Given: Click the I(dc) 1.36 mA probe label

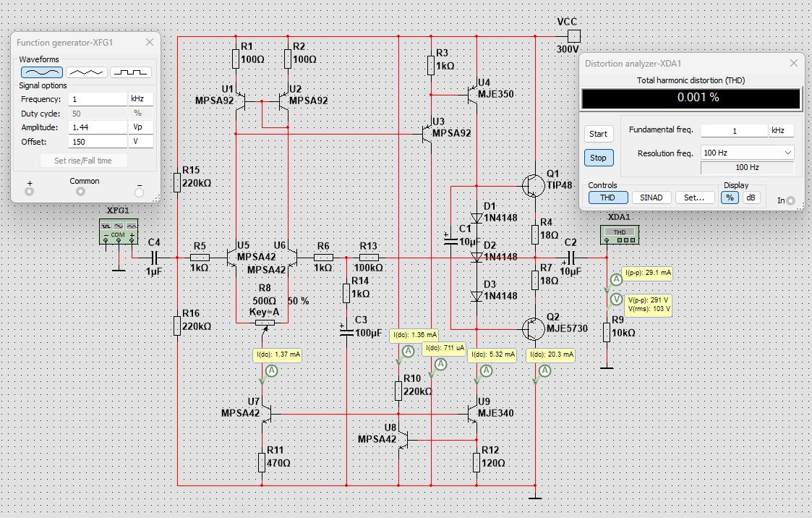Looking at the screenshot, I should coord(414,335).
